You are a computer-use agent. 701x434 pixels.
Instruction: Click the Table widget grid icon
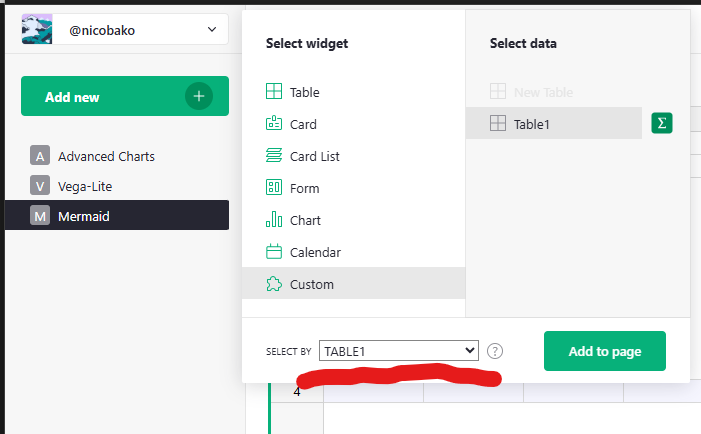[274, 92]
